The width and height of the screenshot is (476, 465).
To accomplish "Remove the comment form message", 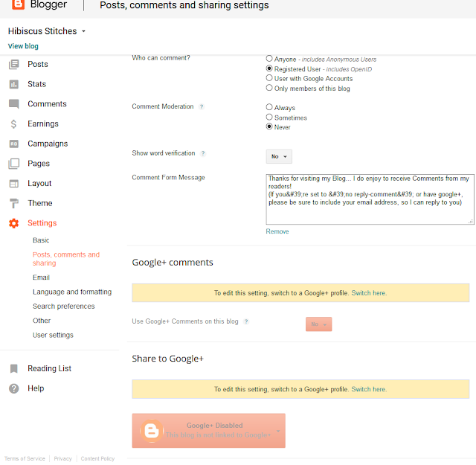I will (x=277, y=231).
